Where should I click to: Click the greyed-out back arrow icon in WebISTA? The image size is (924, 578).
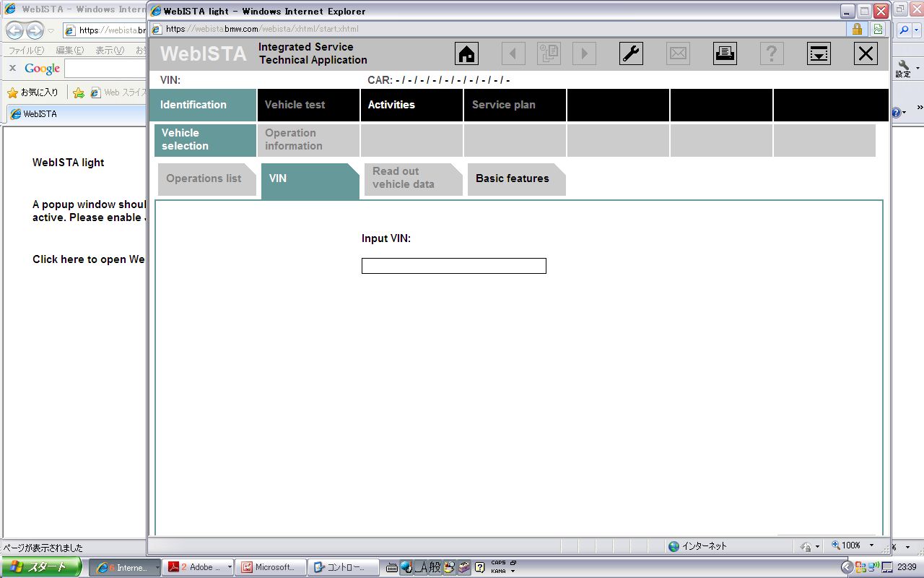513,53
